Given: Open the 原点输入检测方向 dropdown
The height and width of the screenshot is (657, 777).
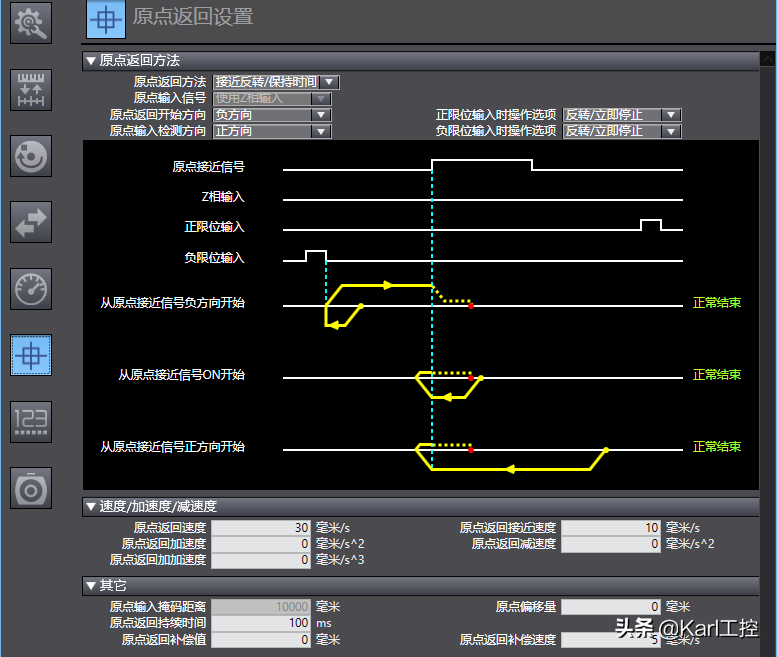Looking at the screenshot, I should [x=320, y=131].
